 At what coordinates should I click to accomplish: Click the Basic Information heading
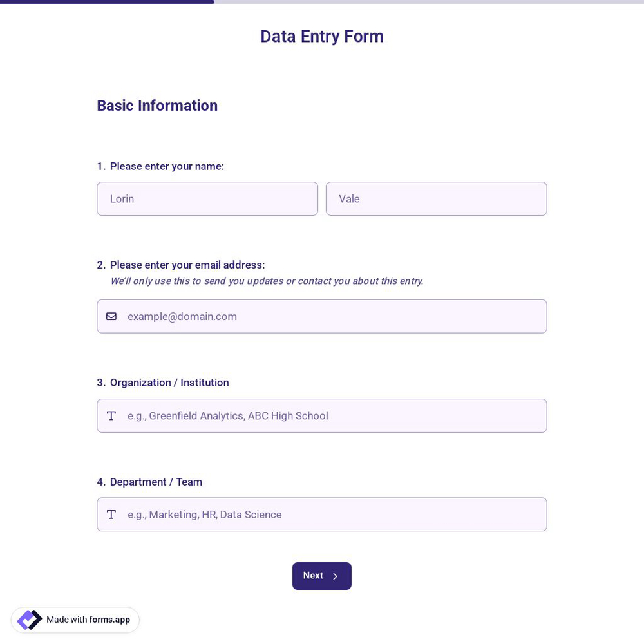coord(157,106)
